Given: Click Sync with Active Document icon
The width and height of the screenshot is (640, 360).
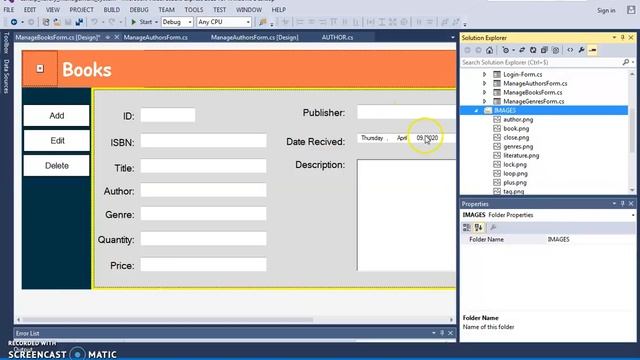Looking at the screenshot, I should click(522, 50).
